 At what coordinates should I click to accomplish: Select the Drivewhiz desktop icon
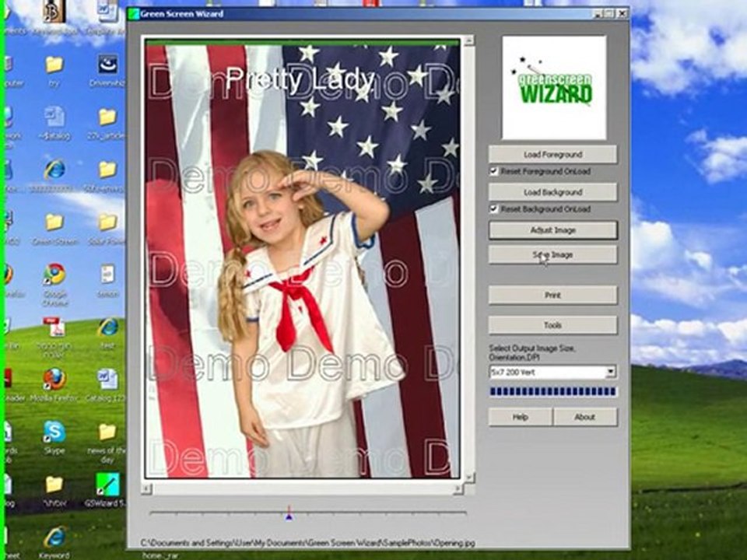[x=107, y=65]
